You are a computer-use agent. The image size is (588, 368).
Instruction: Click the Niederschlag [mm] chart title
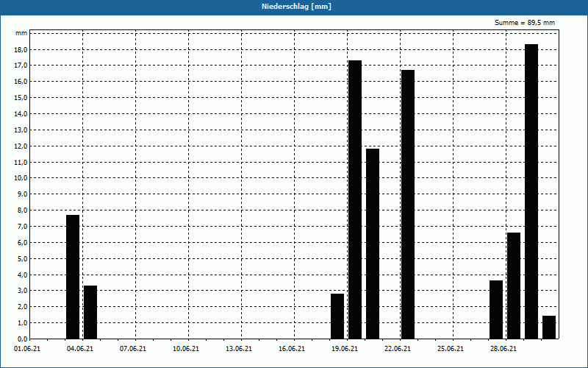coord(296,7)
